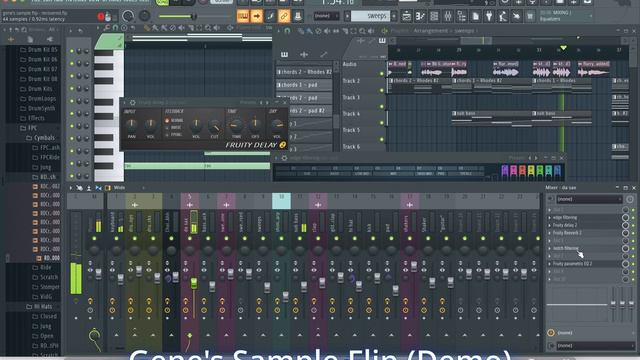This screenshot has width=640, height=360.
Task: Toggle mute LED for Track 4 in playlist
Action: (x=382, y=123)
